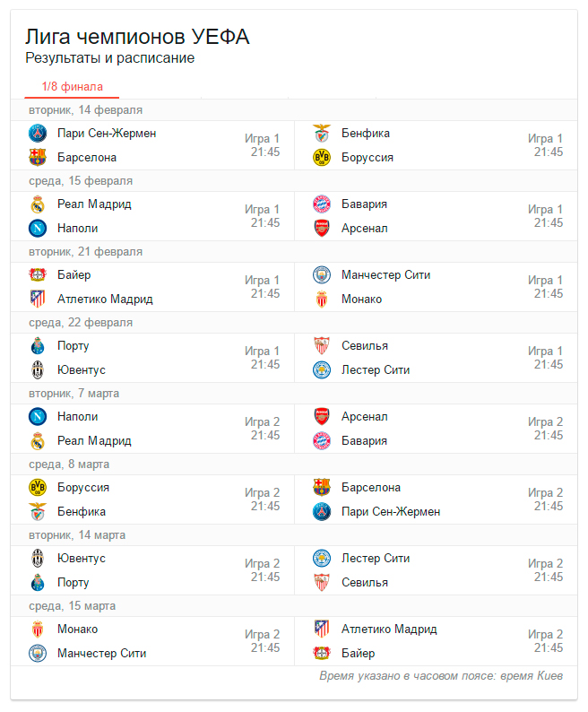Open the Наполи team link on 15 февраля
Viewport: 588px width, 712px height.
pyautogui.click(x=78, y=229)
